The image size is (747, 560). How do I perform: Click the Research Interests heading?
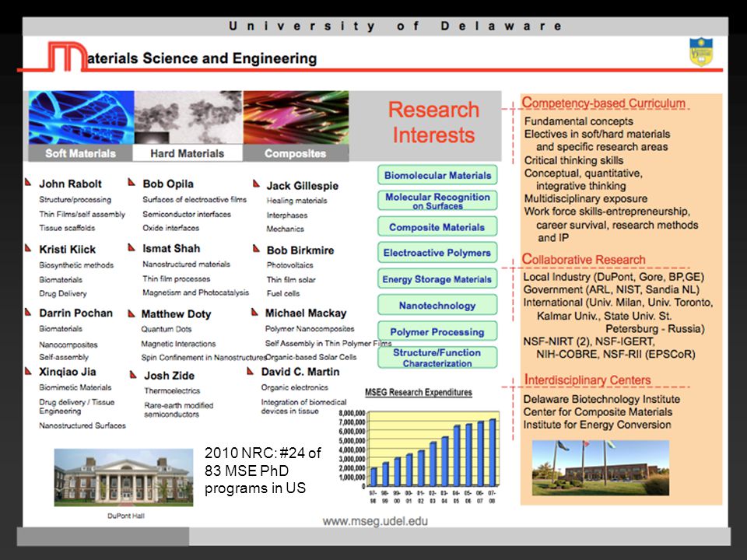433,122
